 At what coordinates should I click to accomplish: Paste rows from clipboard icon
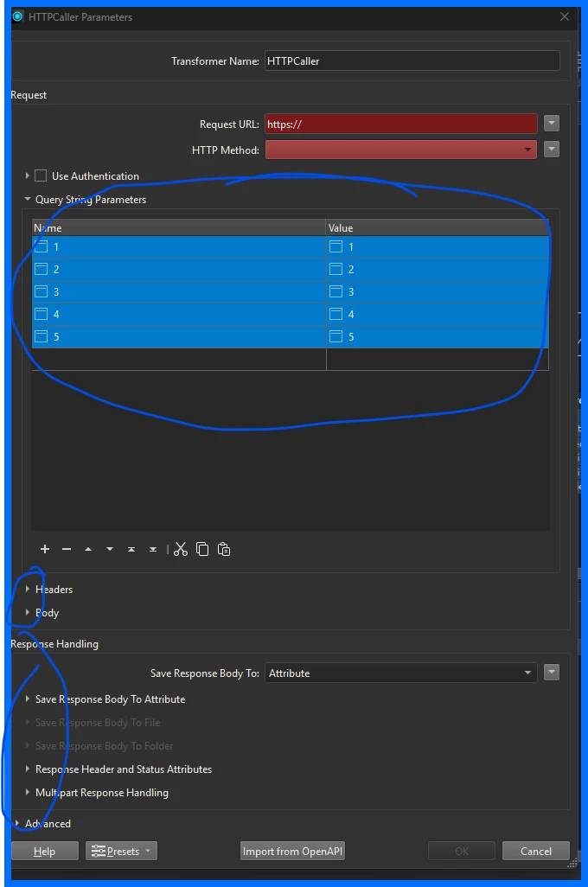coord(224,549)
